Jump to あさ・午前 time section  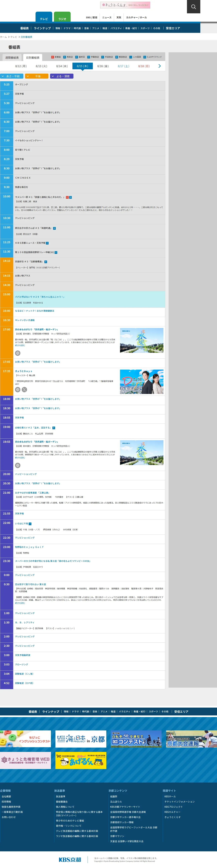(12, 76)
